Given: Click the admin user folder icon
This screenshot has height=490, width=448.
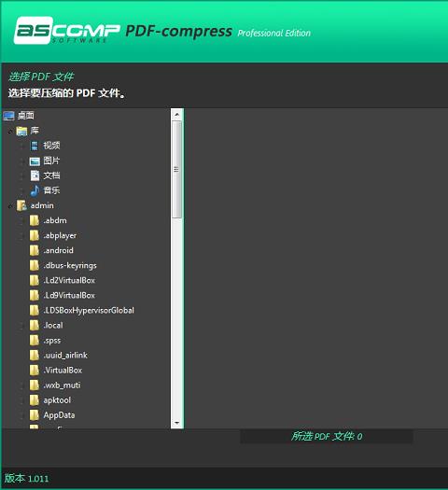Looking at the screenshot, I should coord(21,205).
